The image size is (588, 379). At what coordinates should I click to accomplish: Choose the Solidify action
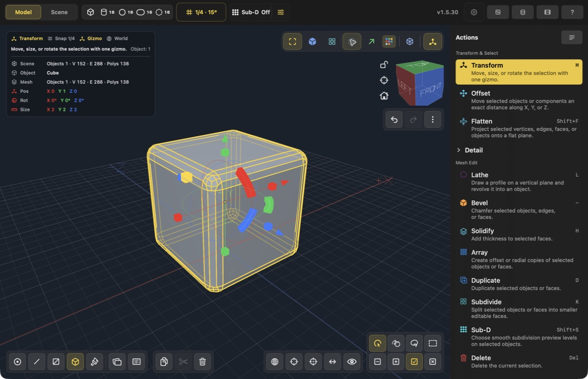(x=519, y=235)
